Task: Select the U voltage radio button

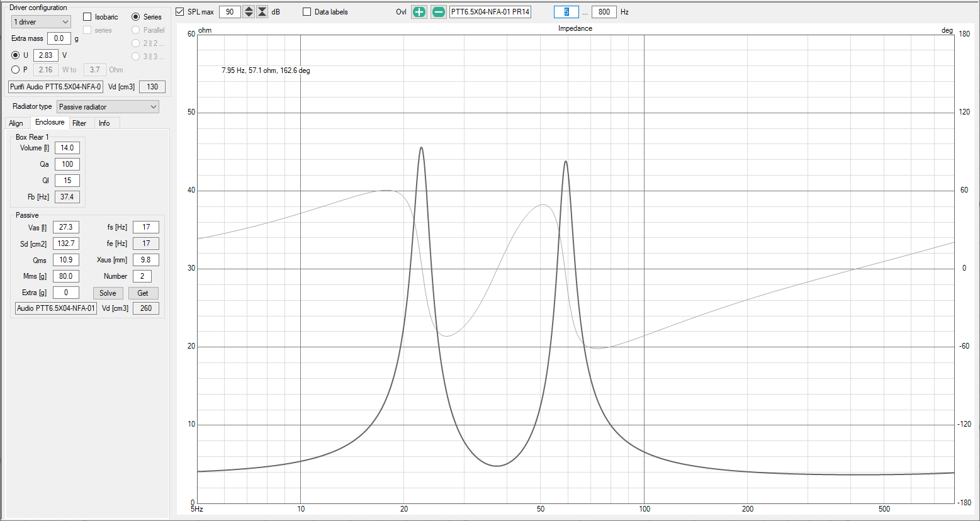Action: tap(16, 55)
